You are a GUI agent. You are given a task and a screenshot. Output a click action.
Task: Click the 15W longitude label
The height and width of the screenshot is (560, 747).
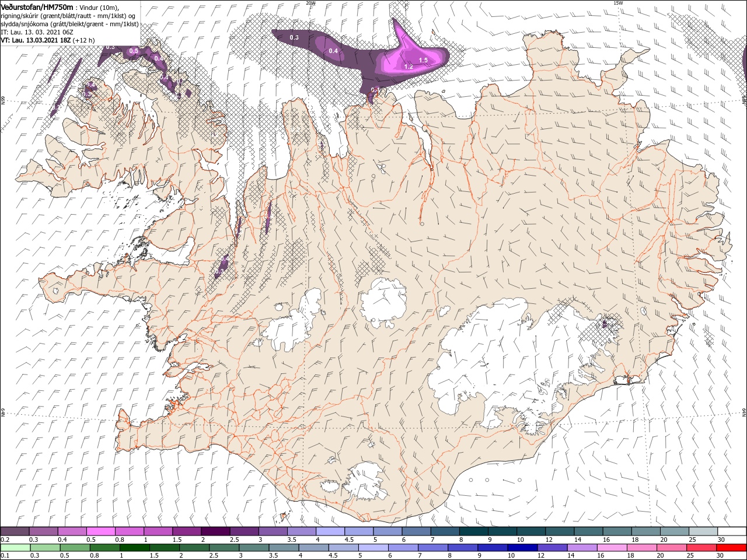619,3
